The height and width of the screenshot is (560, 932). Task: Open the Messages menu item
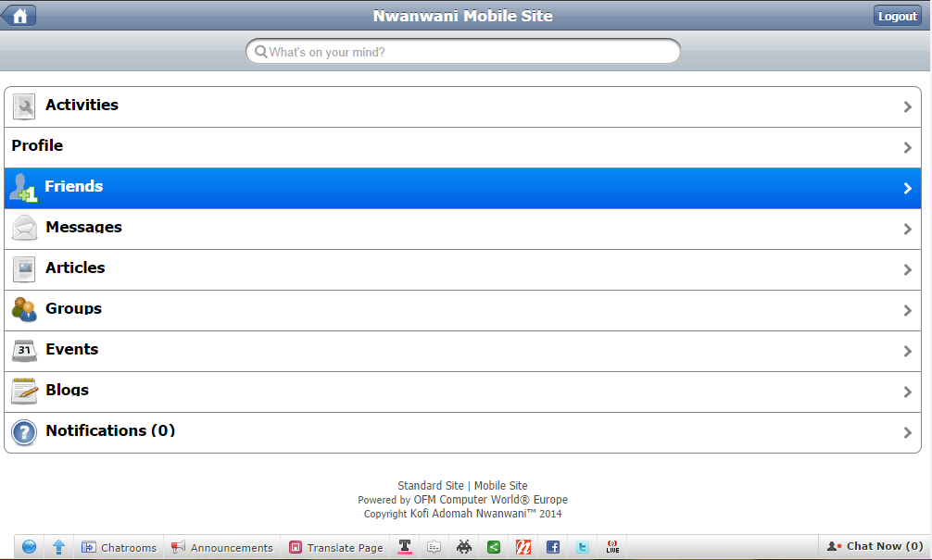(462, 230)
